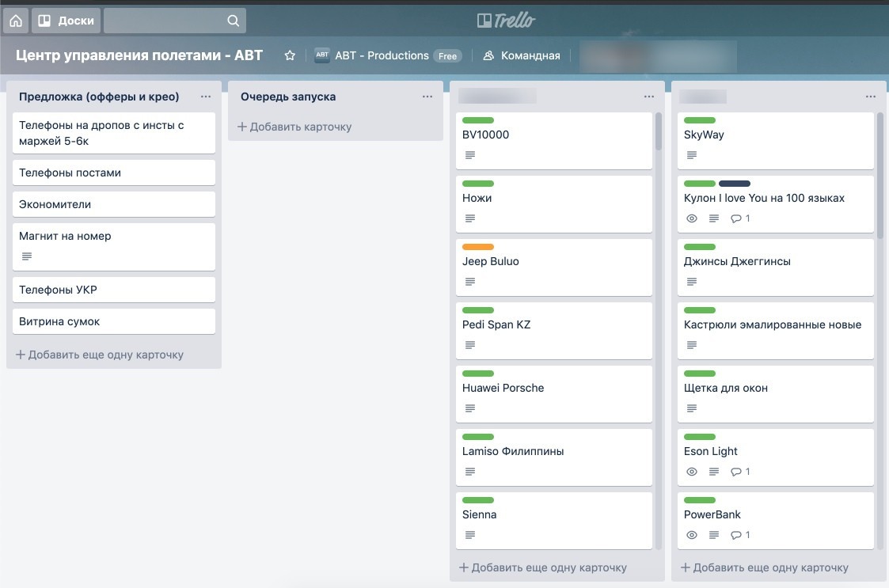The height and width of the screenshot is (588, 889).
Task: Click scrollbar of the SkyWay list
Action: [x=880, y=176]
